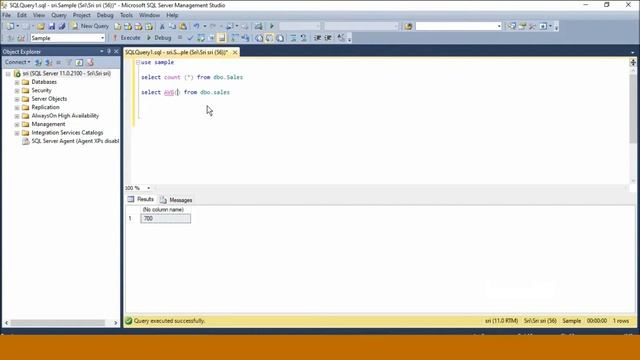The width and height of the screenshot is (640, 360).
Task: Expand the Security folder
Action: point(17,91)
